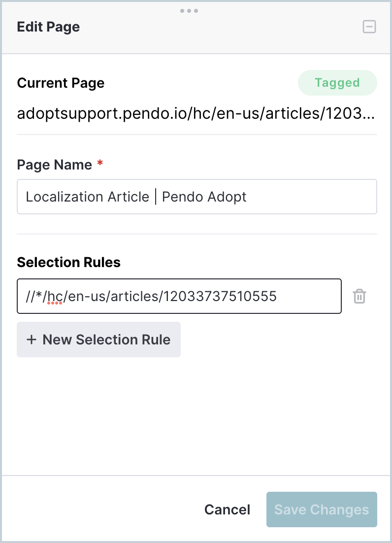Screen dimensions: 392x543
Task: Click the Selection Rules heading
Action: click(x=69, y=262)
